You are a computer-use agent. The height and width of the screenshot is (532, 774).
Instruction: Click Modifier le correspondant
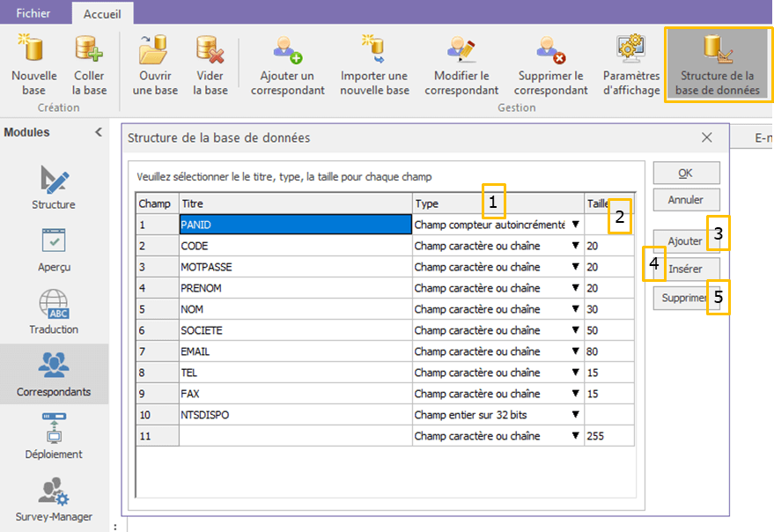click(x=461, y=65)
